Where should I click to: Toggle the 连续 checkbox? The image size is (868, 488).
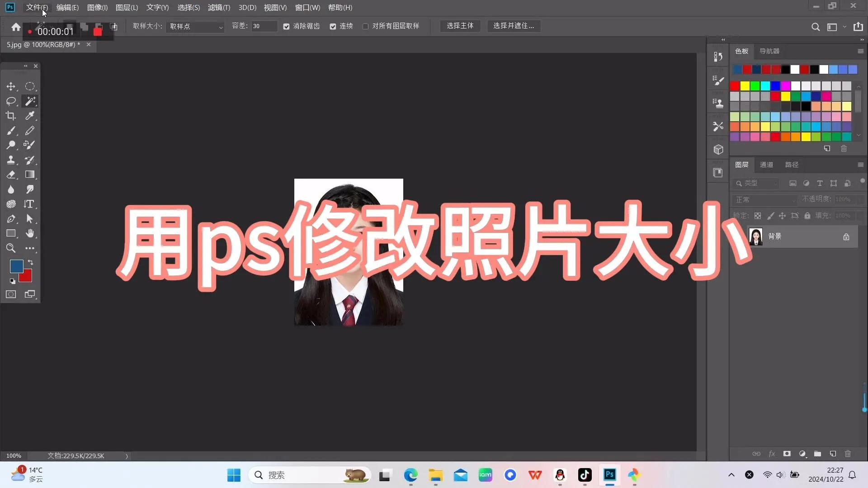point(333,26)
